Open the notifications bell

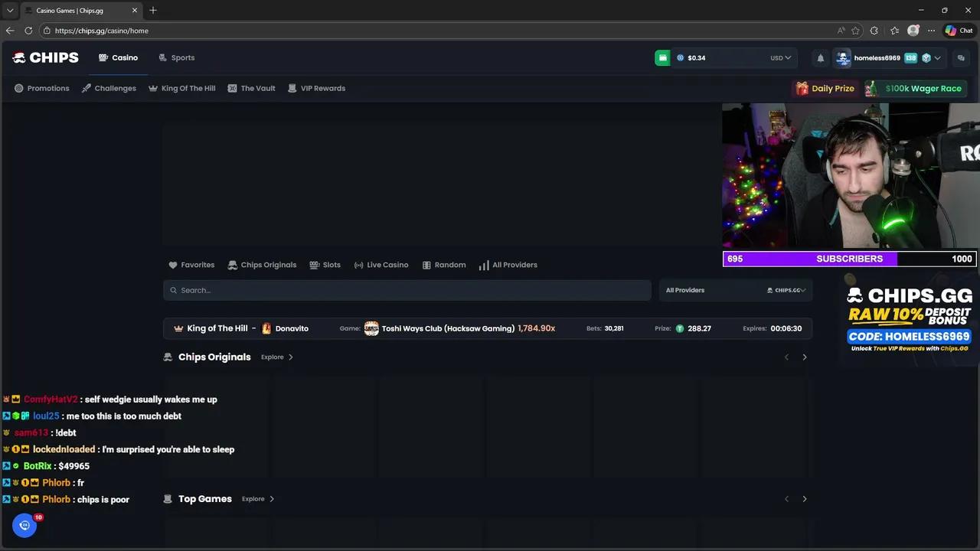(x=821, y=57)
